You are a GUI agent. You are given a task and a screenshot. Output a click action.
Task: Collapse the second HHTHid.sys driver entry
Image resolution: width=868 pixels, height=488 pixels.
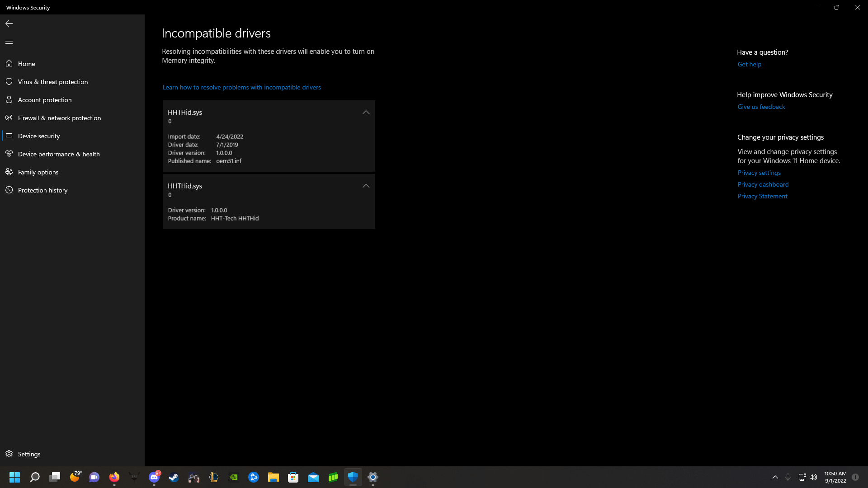tap(366, 186)
